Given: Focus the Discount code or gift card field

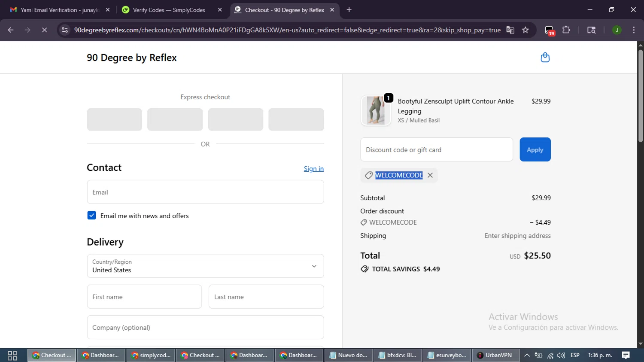Looking at the screenshot, I should (x=437, y=149).
